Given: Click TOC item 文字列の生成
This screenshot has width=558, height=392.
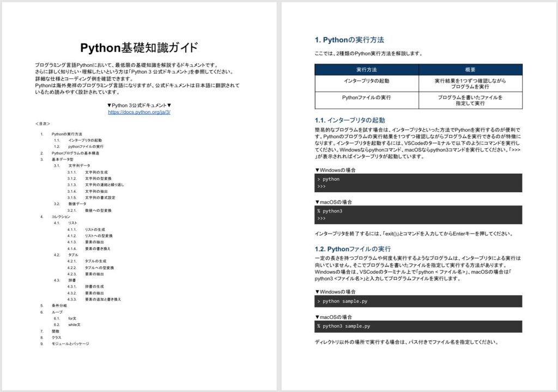Looking at the screenshot, I should pos(98,171).
